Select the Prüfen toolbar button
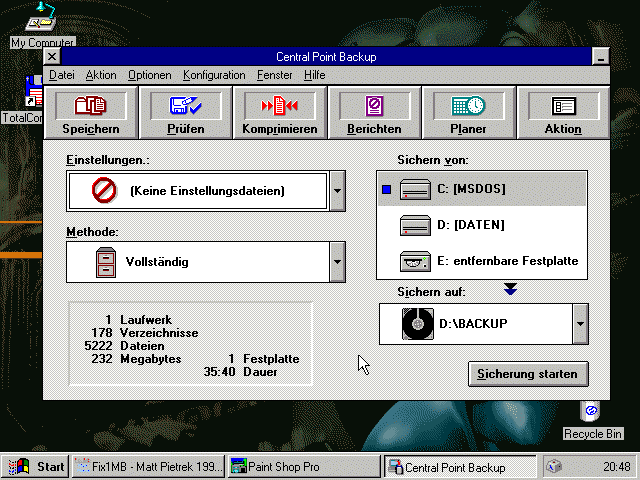Viewport: 640px width, 480px height. click(x=185, y=113)
